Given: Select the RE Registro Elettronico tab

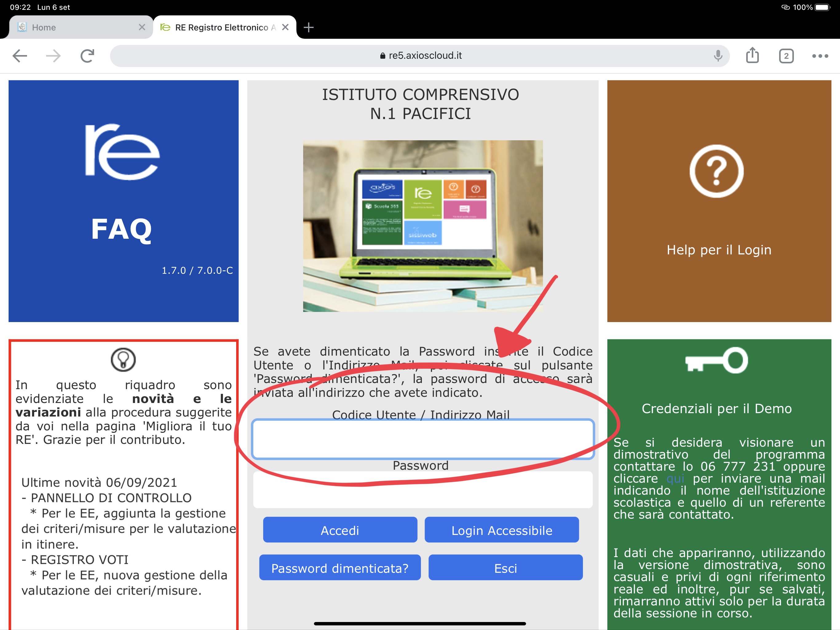Looking at the screenshot, I should point(224,27).
